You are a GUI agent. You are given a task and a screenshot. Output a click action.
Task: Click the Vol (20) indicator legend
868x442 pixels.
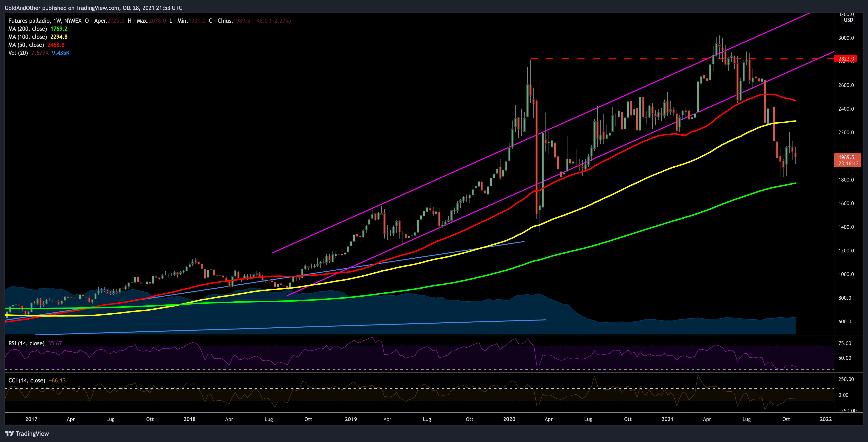(x=18, y=53)
